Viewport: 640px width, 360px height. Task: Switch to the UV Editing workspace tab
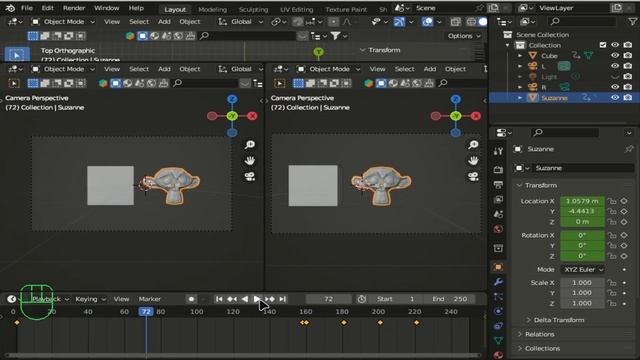pyautogui.click(x=296, y=9)
